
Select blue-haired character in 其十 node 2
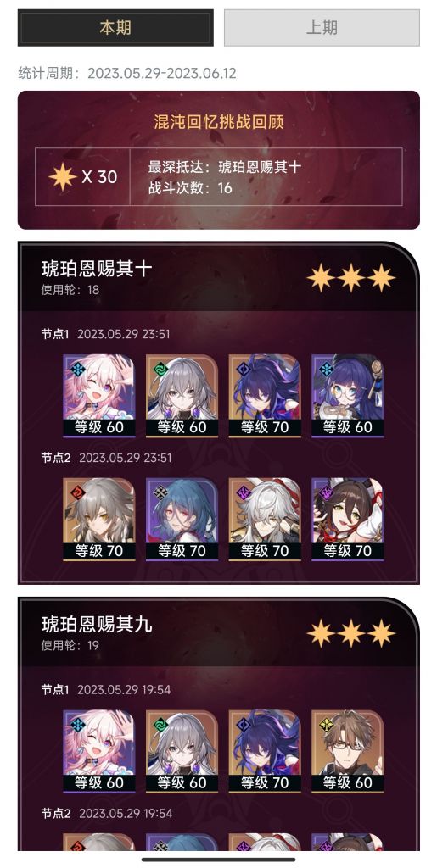[x=182, y=520]
